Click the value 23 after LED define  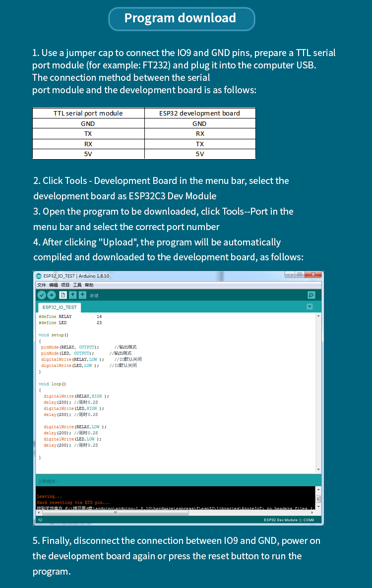pyautogui.click(x=99, y=322)
